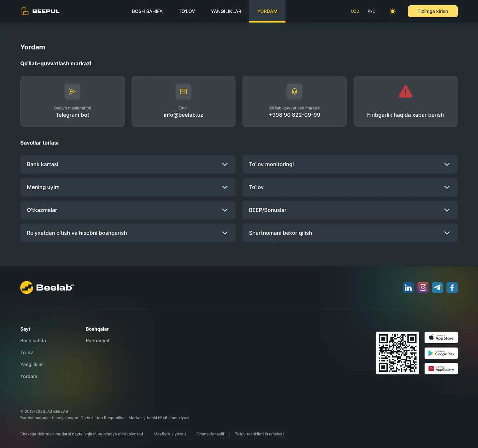
Task: Click the info@beelab.uz email address
Action: click(184, 115)
